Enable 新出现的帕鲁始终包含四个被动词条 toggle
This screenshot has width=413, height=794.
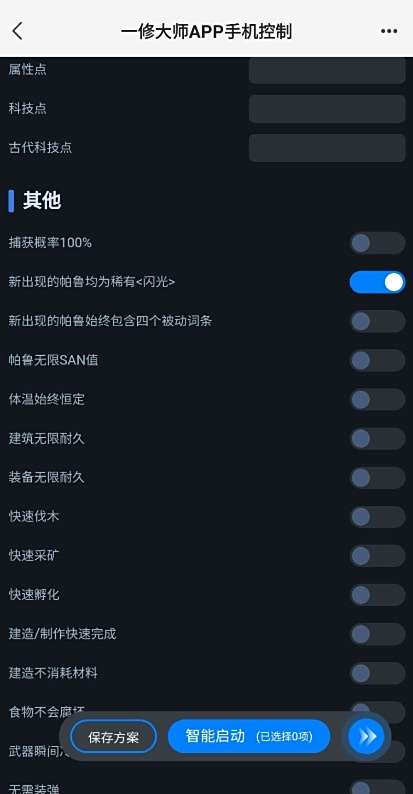click(377, 322)
